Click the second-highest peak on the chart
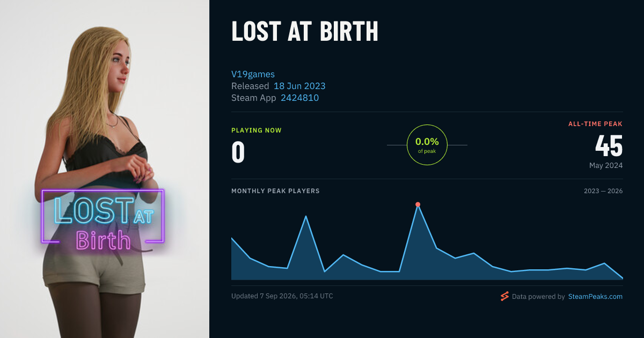Viewport: 644px width, 338px height. 306,216
